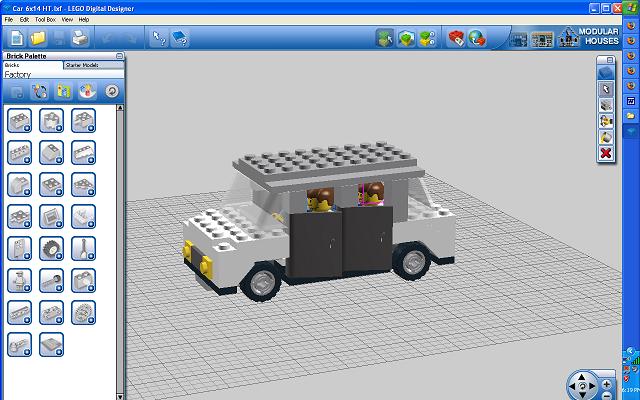
Task: Click the brick filter arrows palette icon
Action: pos(40,91)
